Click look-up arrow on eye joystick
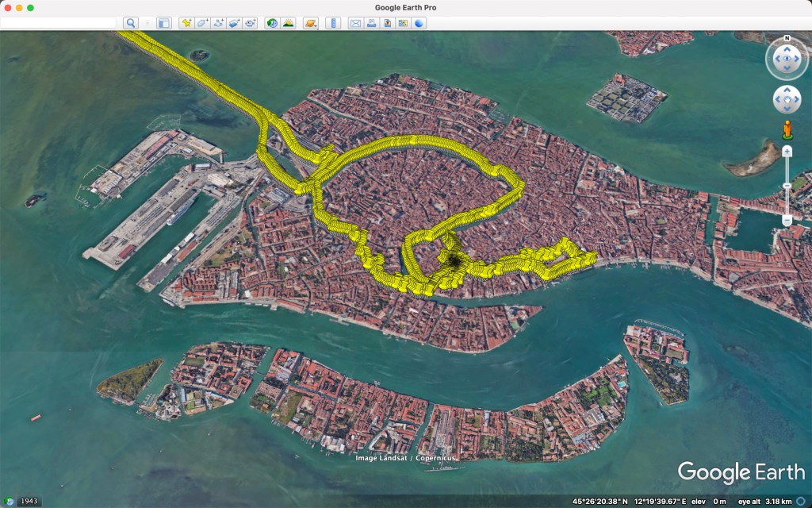812x508 pixels. point(787,48)
